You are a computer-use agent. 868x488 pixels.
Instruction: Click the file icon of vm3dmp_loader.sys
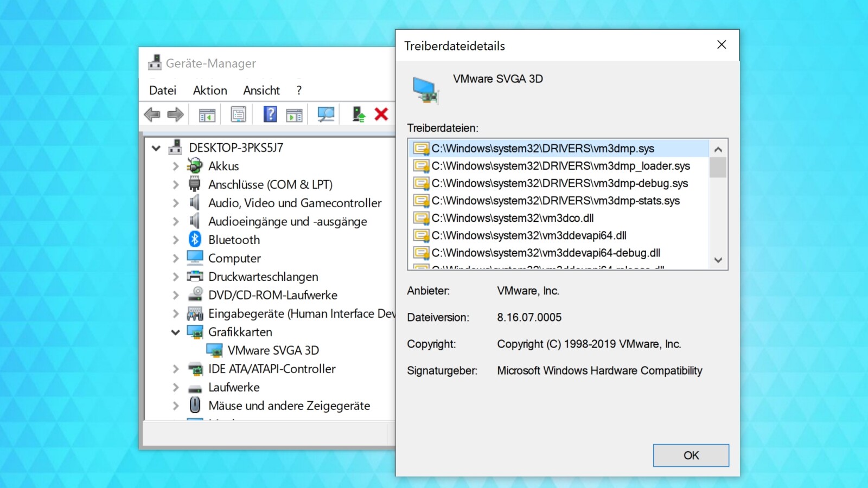(x=421, y=166)
